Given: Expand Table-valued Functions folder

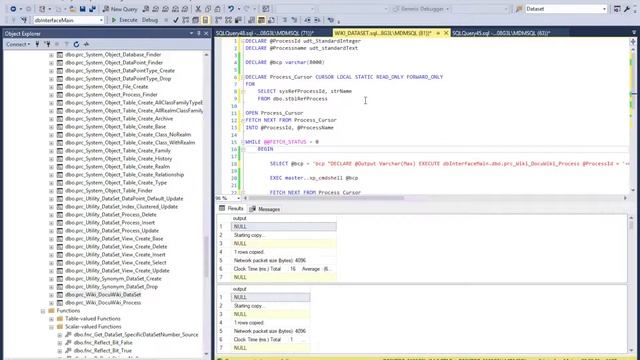Looking at the screenshot, I should click(51, 319).
